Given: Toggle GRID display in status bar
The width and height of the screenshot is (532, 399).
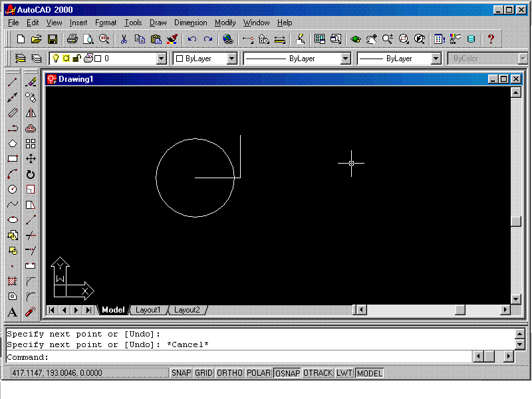Looking at the screenshot, I should pyautogui.click(x=203, y=373).
